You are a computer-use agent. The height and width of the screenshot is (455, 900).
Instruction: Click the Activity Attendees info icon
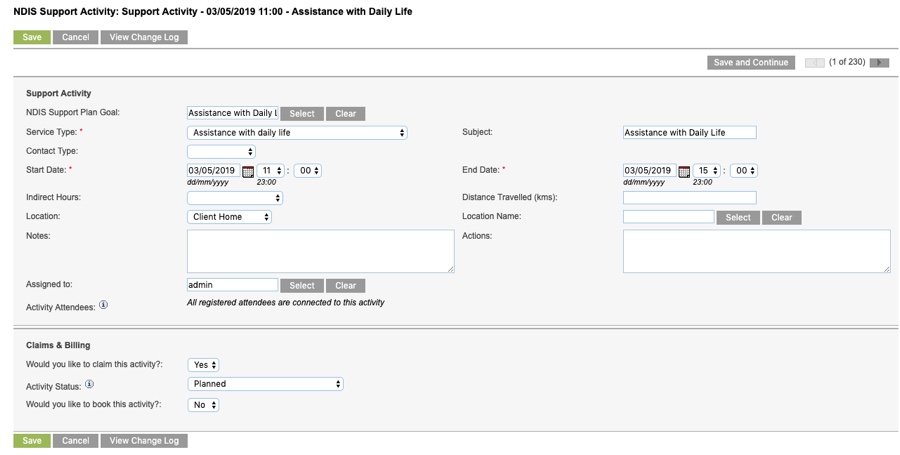(x=103, y=305)
